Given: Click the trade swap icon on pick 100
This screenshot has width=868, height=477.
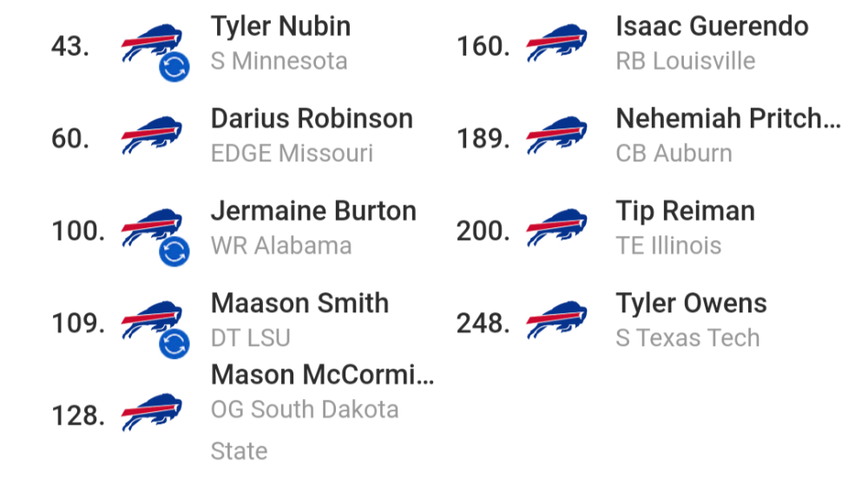Looking at the screenshot, I should coord(174,252).
